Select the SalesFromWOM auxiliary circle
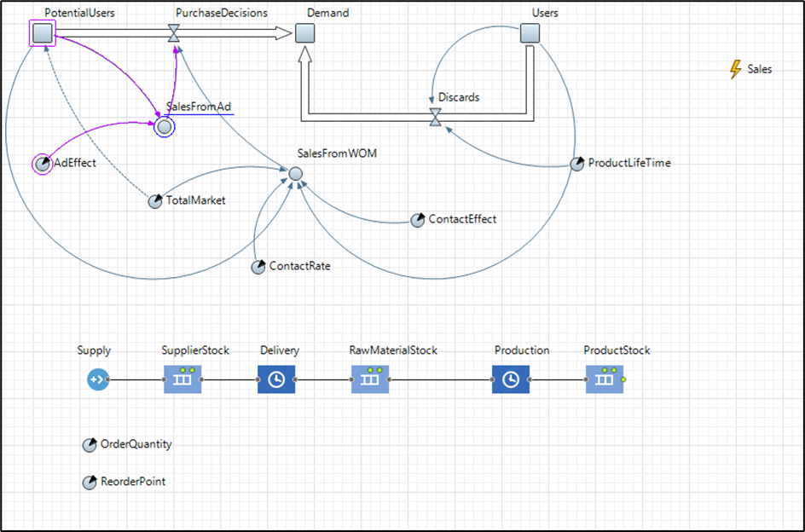 (295, 173)
